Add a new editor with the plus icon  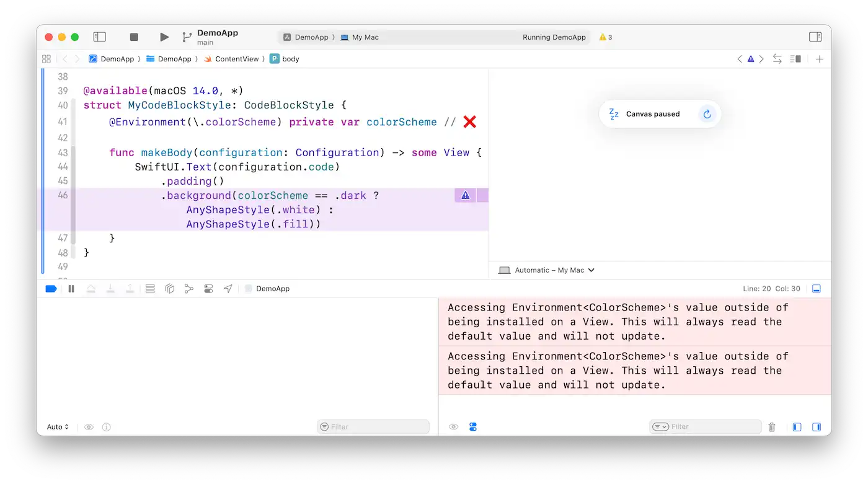820,59
